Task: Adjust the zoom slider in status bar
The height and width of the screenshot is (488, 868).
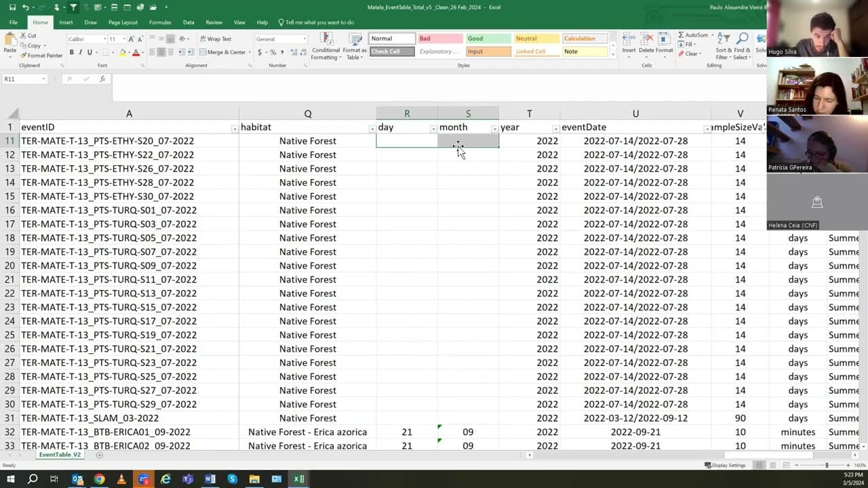Action: [x=827, y=466]
